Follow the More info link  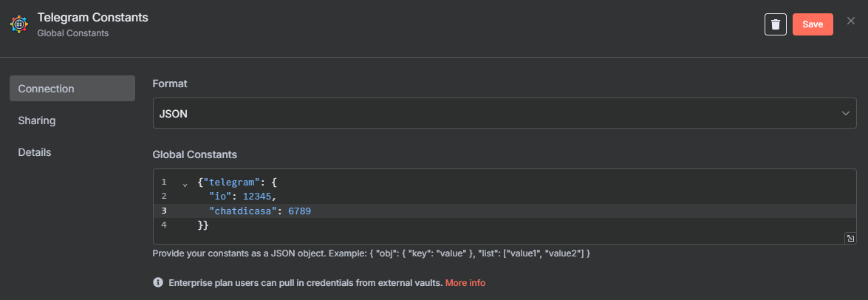465,283
